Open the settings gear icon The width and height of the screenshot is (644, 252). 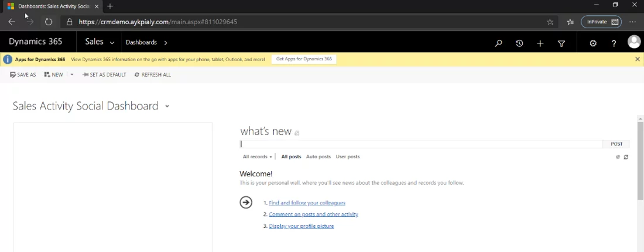point(593,43)
